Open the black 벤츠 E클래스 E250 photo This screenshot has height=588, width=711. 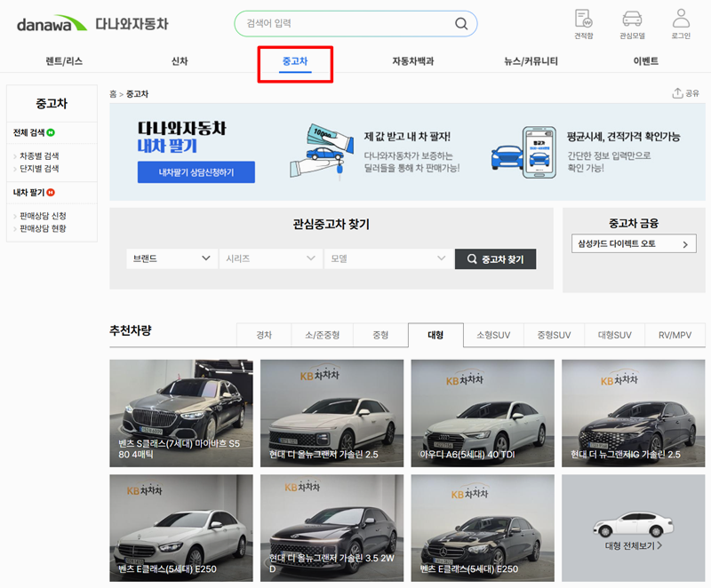483,528
